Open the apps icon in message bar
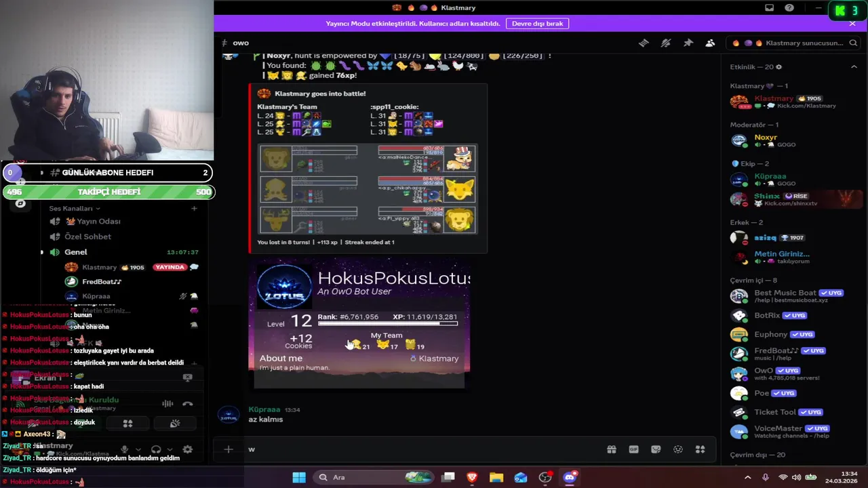The width and height of the screenshot is (868, 488). point(701,449)
